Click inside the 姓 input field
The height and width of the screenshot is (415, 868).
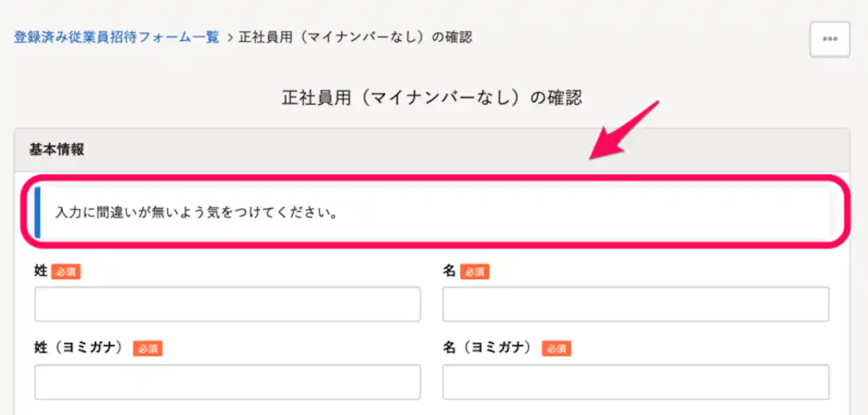[227, 303]
